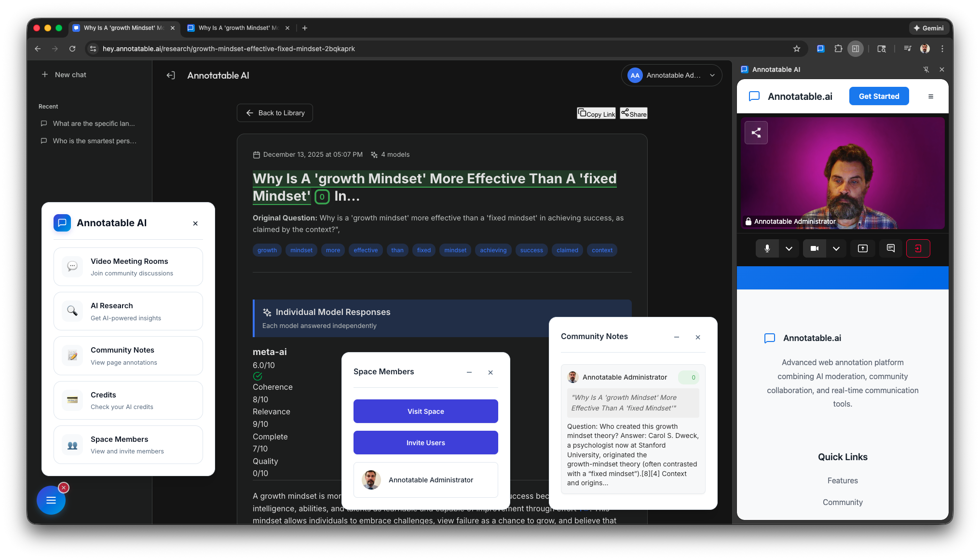The height and width of the screenshot is (560, 980).
Task: Open the Annotatable AI side panel hamburger menu
Action: 930,96
